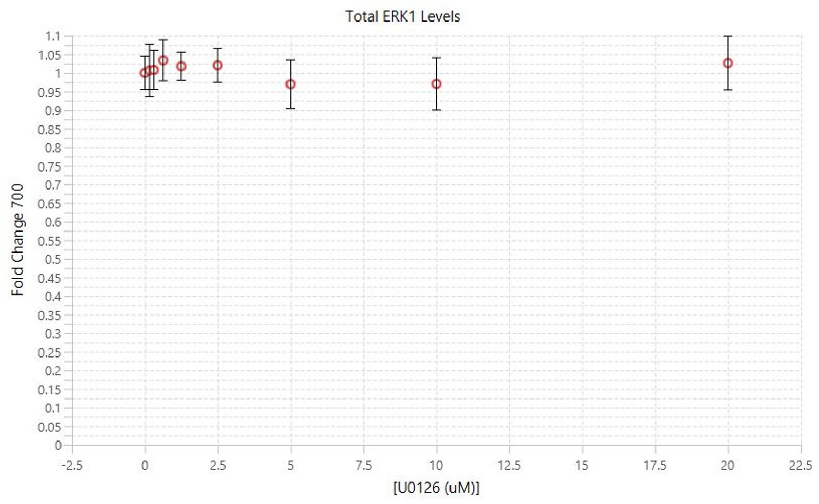
Task: Click x-axis tick label 22.5
Action: point(801,465)
